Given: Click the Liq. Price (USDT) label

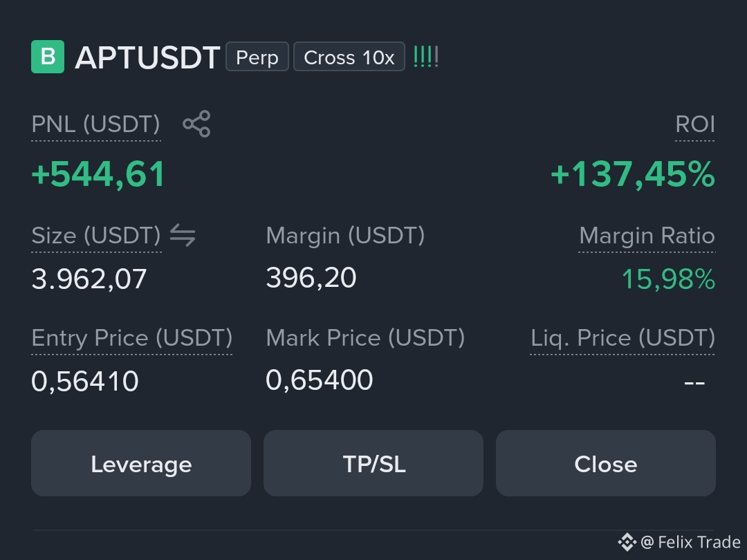Looking at the screenshot, I should coord(622,338).
